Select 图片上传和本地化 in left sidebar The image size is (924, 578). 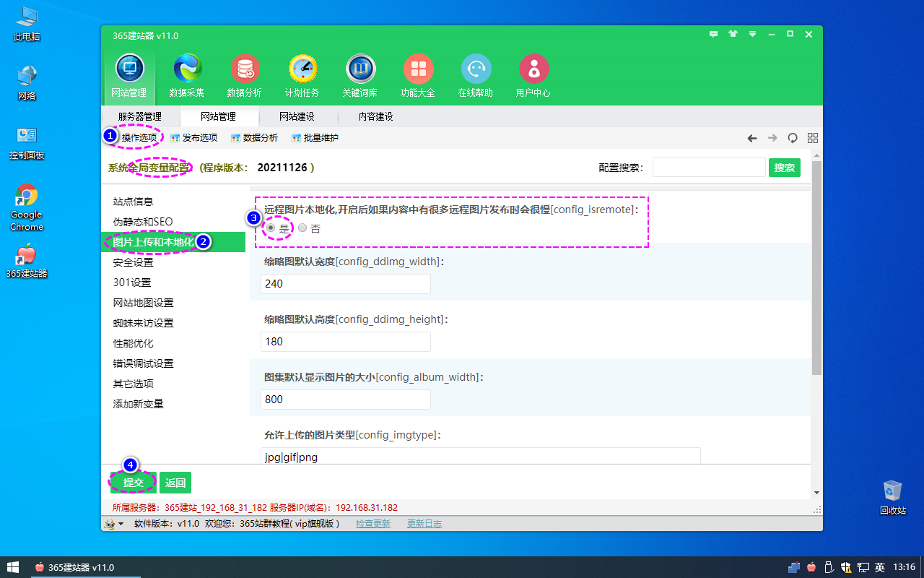click(x=174, y=242)
